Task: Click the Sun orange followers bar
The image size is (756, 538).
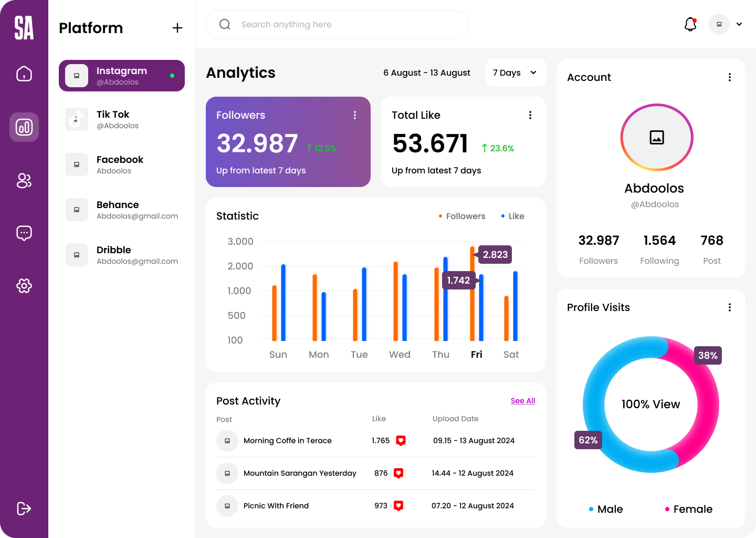Action: tap(274, 313)
